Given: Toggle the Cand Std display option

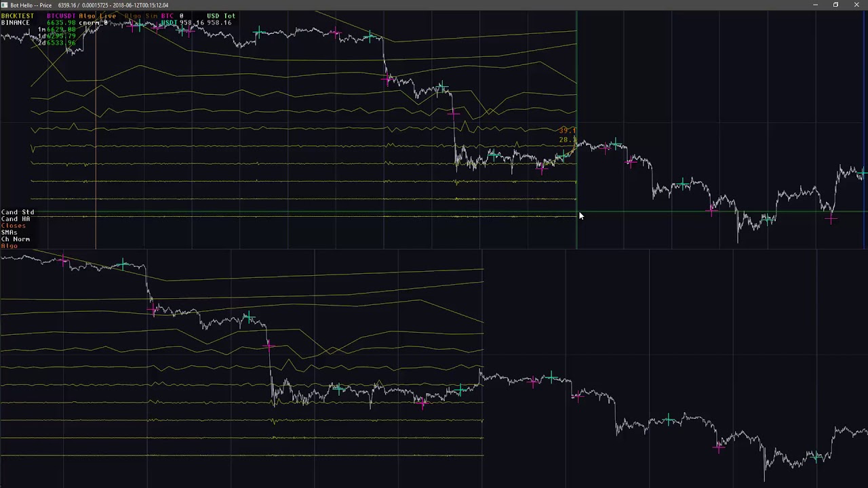Looking at the screenshot, I should (x=17, y=212).
